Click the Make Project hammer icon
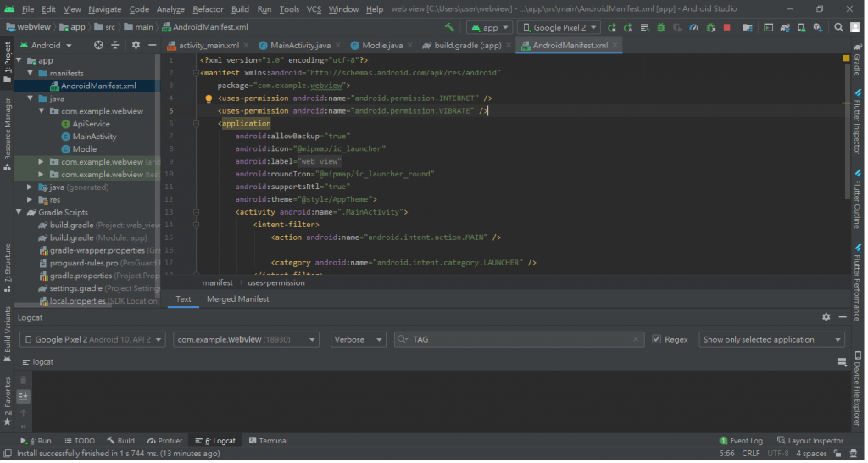 451,28
